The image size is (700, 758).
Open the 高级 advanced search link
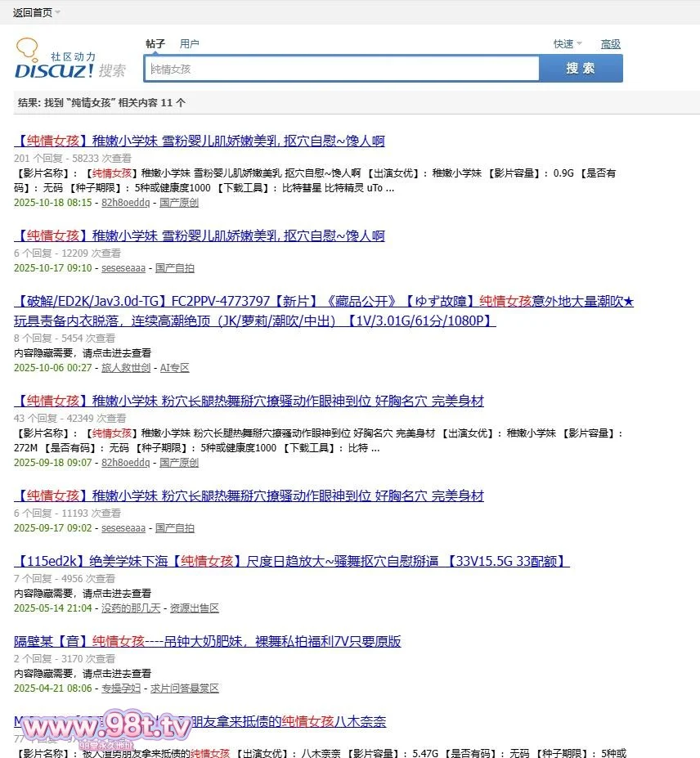(610, 44)
